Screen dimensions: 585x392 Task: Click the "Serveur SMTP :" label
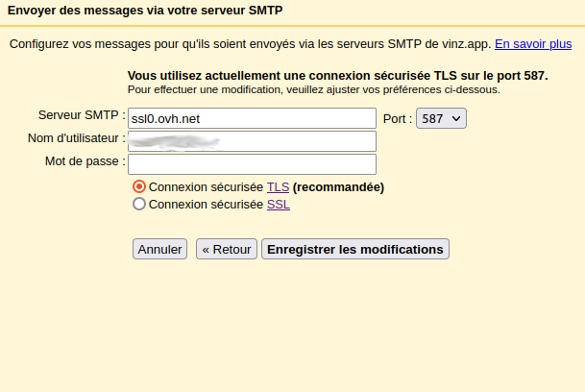point(82,115)
